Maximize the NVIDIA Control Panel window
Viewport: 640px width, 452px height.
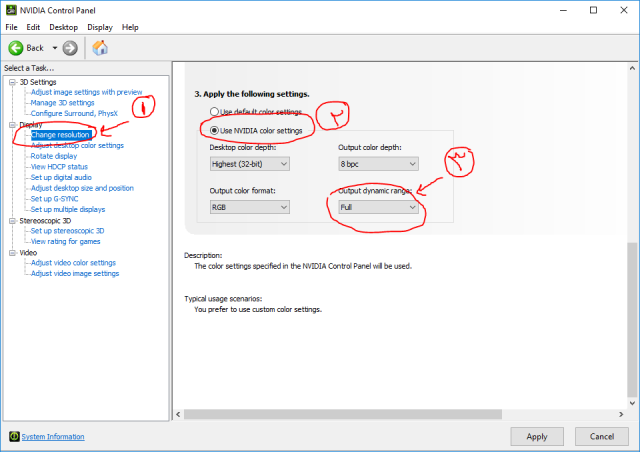593,10
